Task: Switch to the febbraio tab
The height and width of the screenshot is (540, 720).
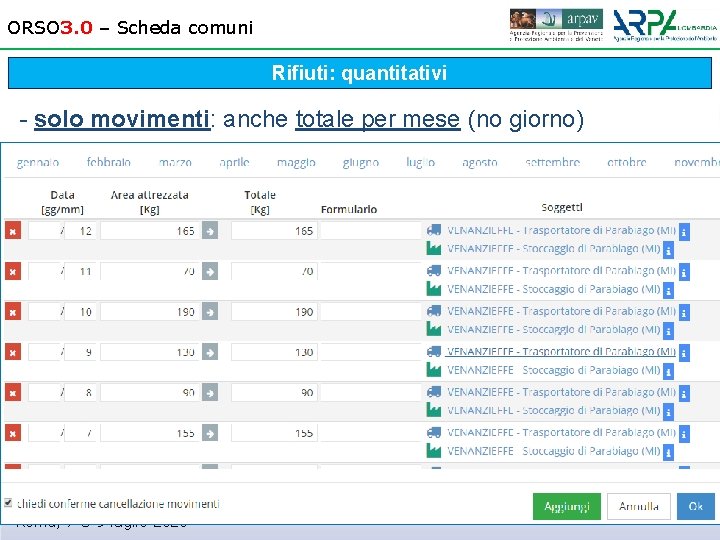Action: click(109, 162)
